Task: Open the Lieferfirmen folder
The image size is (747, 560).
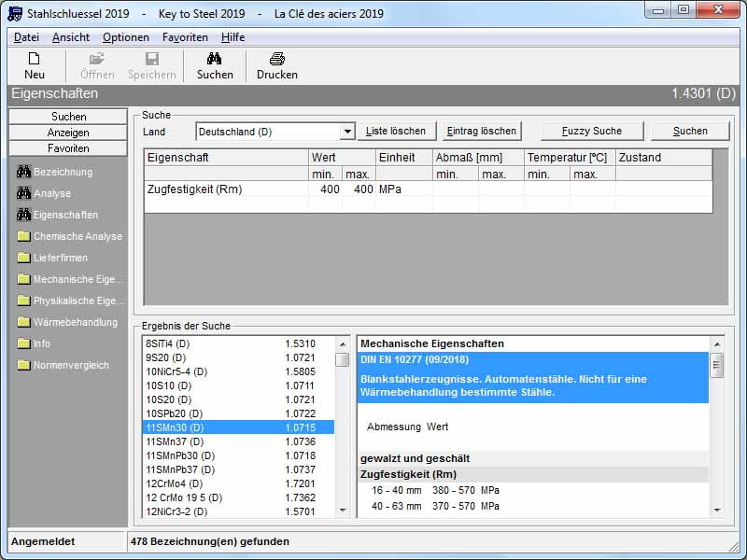Action: point(52,258)
